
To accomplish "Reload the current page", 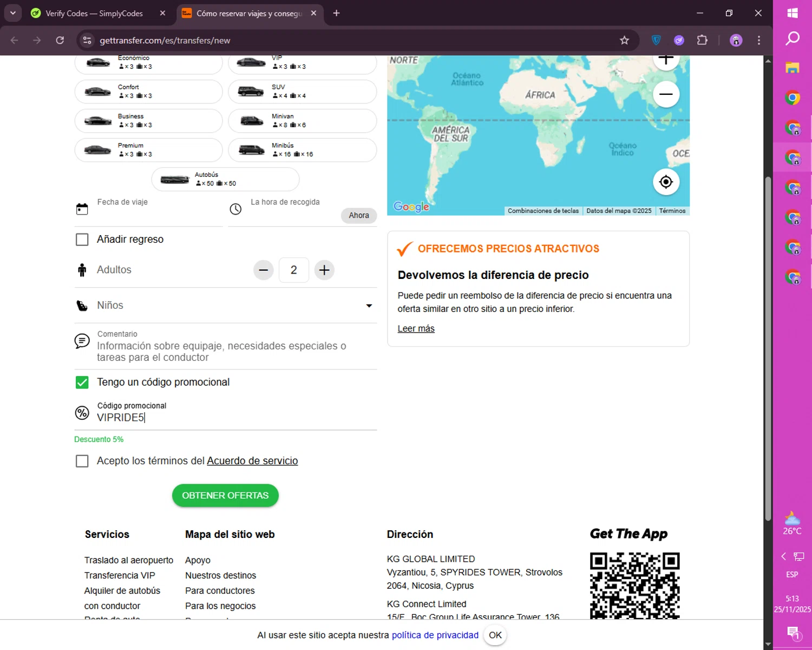I will pyautogui.click(x=60, y=40).
